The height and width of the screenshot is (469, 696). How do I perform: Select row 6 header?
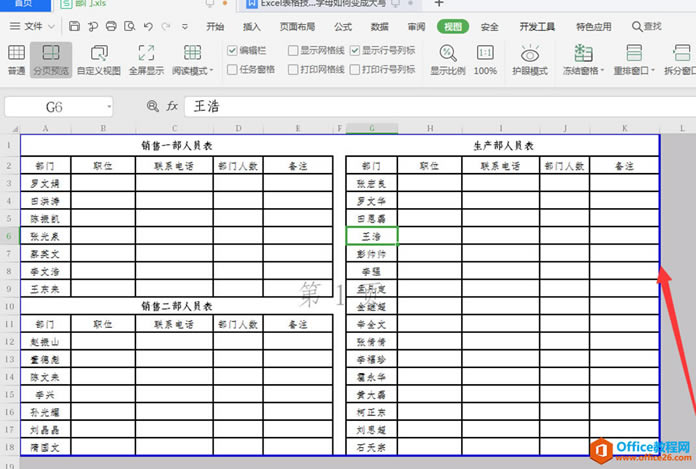tap(9, 236)
